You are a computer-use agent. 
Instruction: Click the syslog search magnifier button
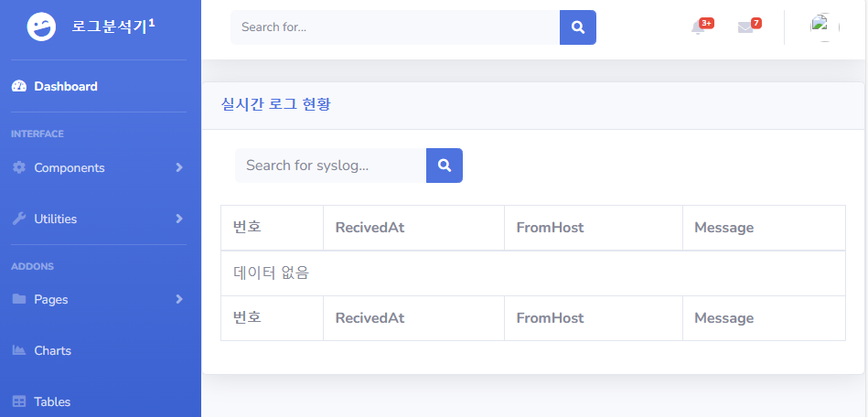[445, 165]
